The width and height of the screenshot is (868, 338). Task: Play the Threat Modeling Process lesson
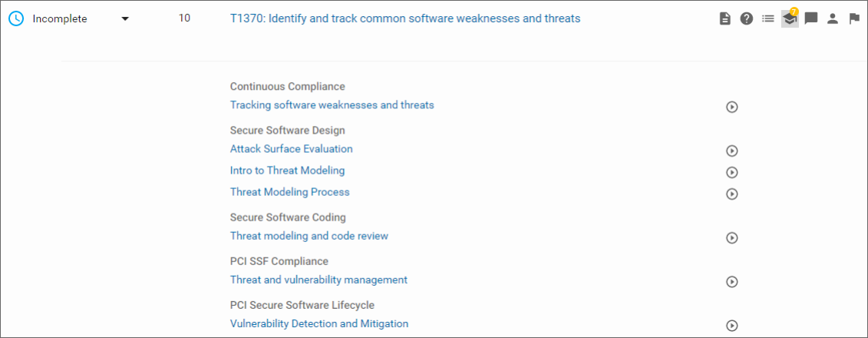pos(731,194)
